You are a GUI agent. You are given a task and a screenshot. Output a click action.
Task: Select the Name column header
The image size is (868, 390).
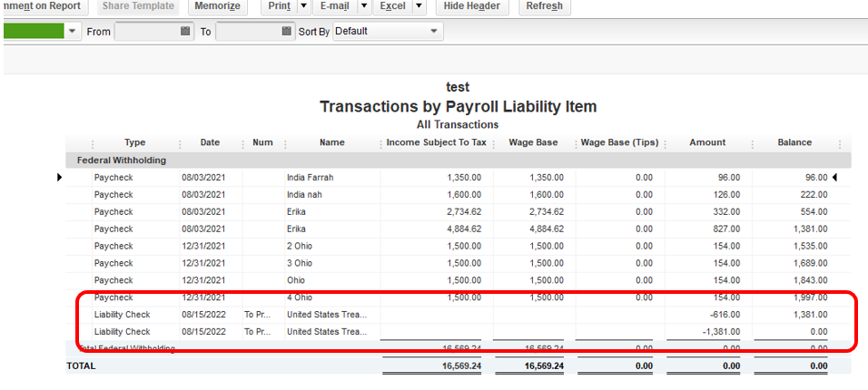tap(332, 142)
